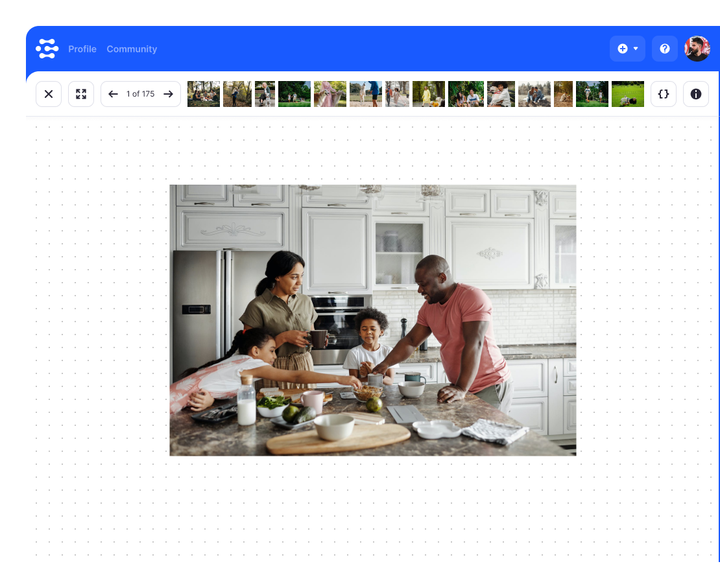Screen dimensions: 720x588
Task: Show the JSON curly braces view
Action: 663,94
